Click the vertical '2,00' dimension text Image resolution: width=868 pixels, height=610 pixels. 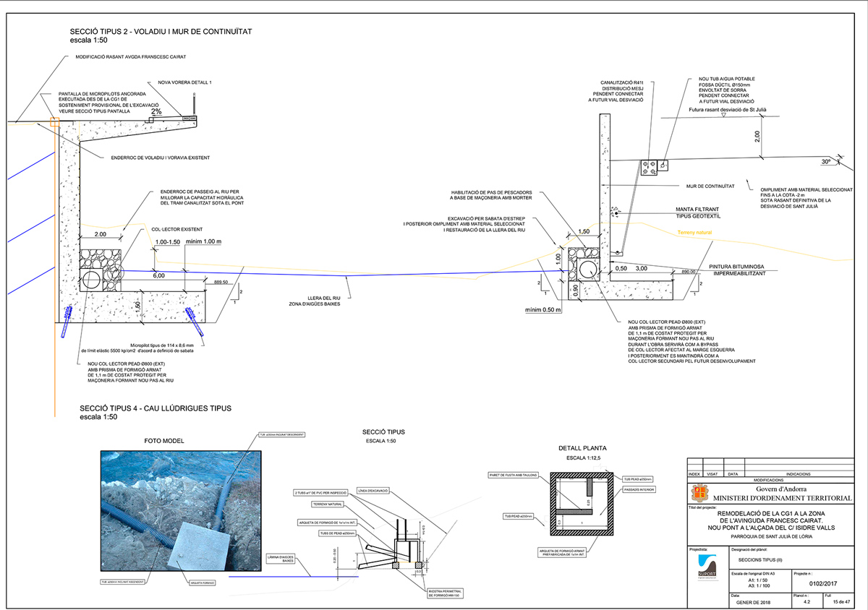pyautogui.click(x=758, y=135)
